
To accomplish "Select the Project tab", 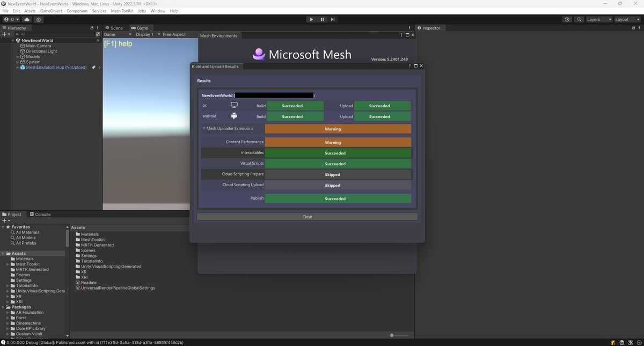I will [12, 215].
